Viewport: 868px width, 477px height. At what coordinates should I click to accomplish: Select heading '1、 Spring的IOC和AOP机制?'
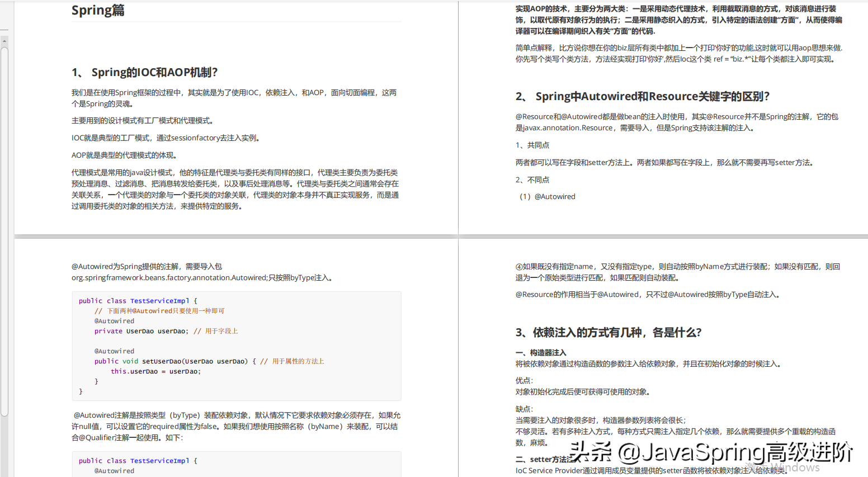coord(144,72)
